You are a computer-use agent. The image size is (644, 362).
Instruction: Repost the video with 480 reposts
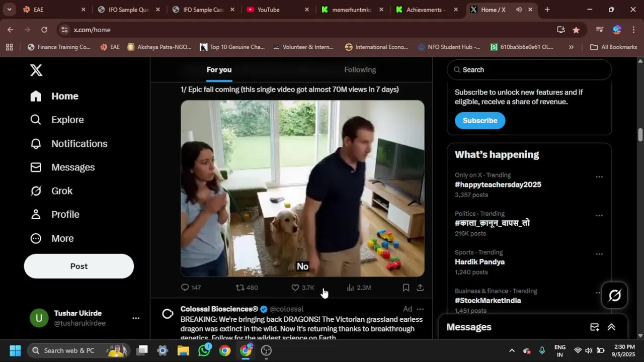pyautogui.click(x=247, y=288)
